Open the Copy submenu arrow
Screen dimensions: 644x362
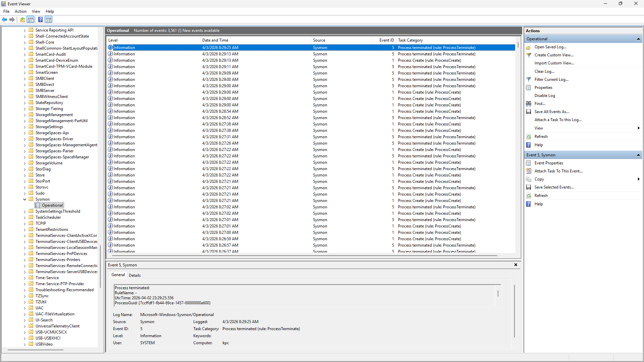coord(638,179)
